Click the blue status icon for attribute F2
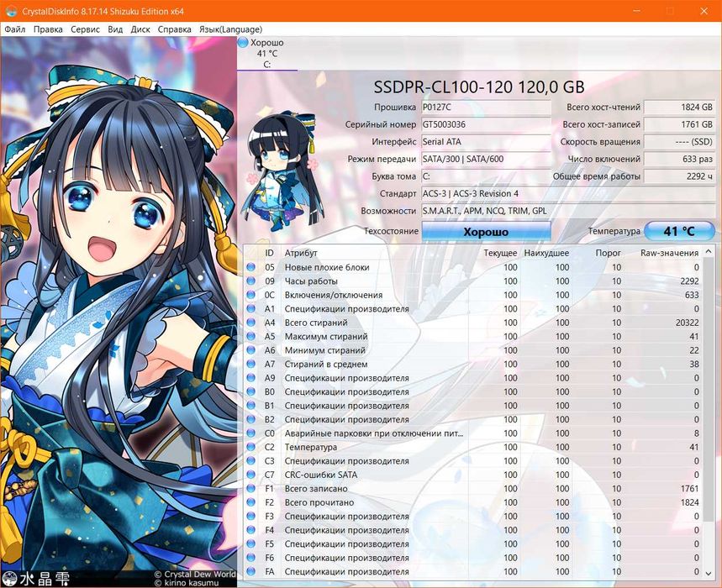 coord(251,502)
